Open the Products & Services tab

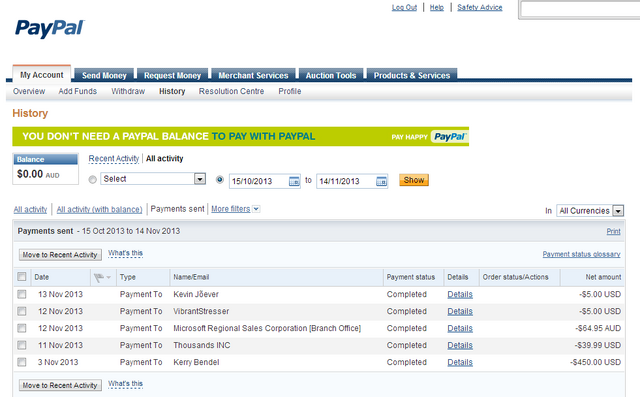[x=412, y=75]
